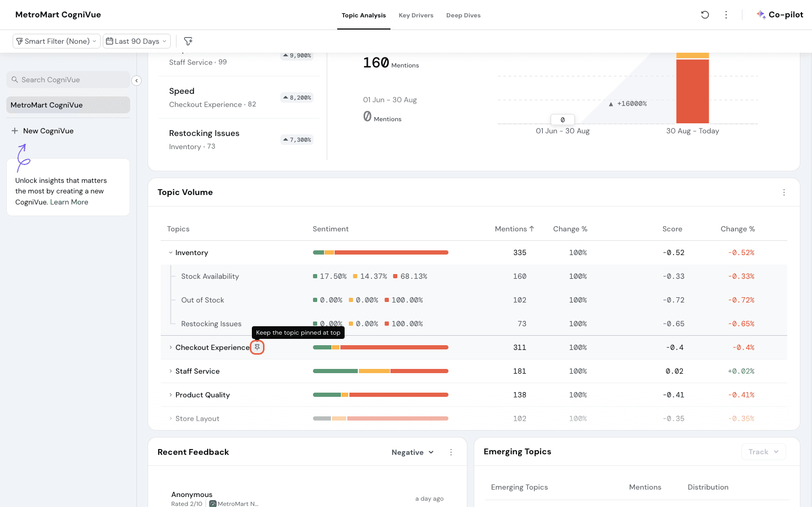Open the Last 90 Days date dropdown

[x=136, y=41]
